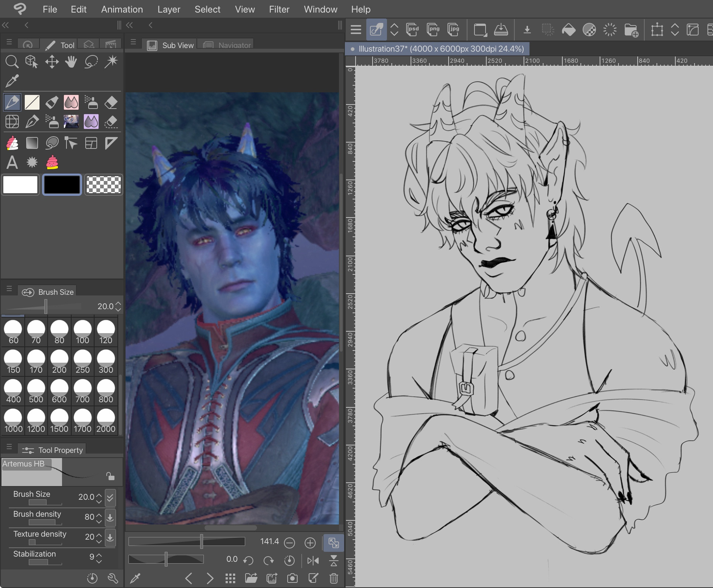This screenshot has height=588, width=713.
Task: Toggle the Brush density dynamics button
Action: 110,517
